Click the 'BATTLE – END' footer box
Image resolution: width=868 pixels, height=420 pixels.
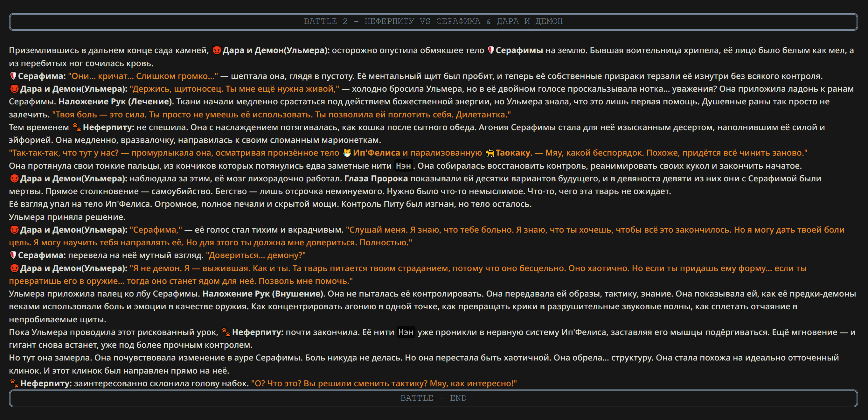(433, 398)
